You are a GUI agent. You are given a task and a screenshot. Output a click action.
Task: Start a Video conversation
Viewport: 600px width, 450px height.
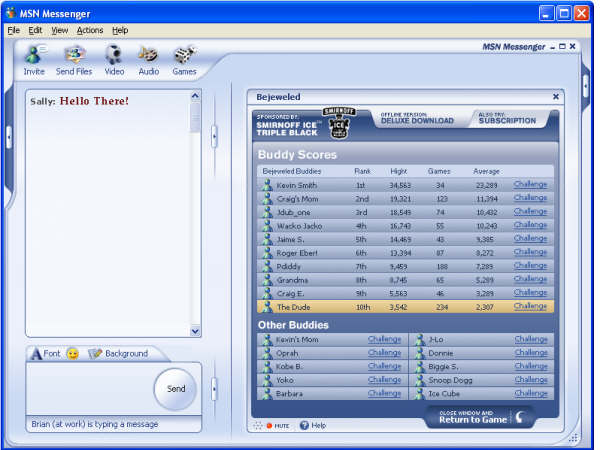114,60
